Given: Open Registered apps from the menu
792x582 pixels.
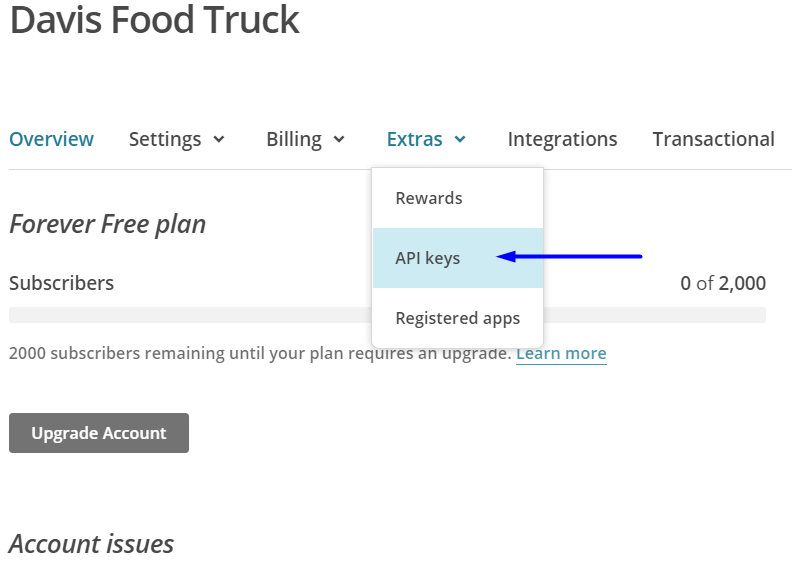Looking at the screenshot, I should click(x=458, y=318).
